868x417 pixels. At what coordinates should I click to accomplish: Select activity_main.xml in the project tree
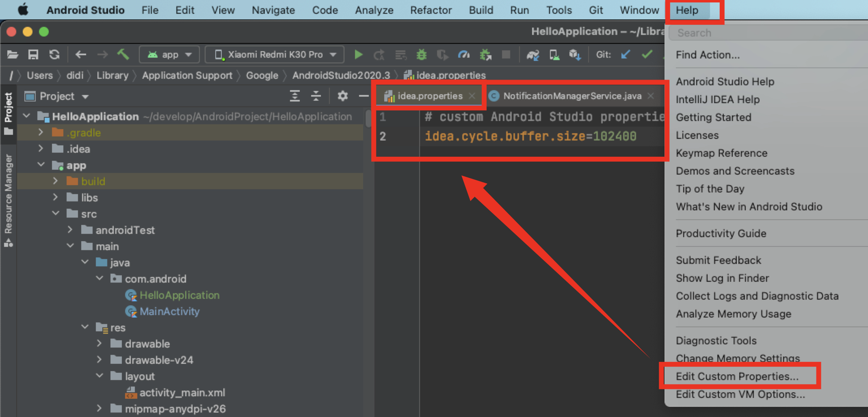[182, 393]
